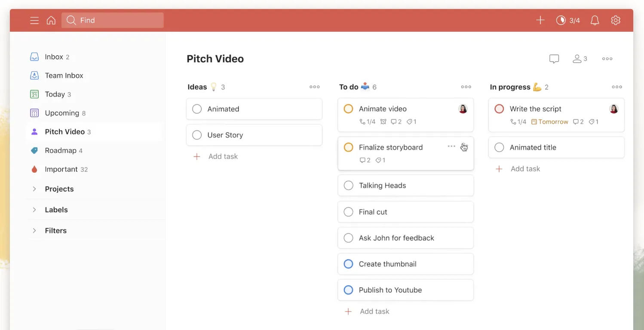Open In progress section options menu
This screenshot has height=330, width=644.
617,87
